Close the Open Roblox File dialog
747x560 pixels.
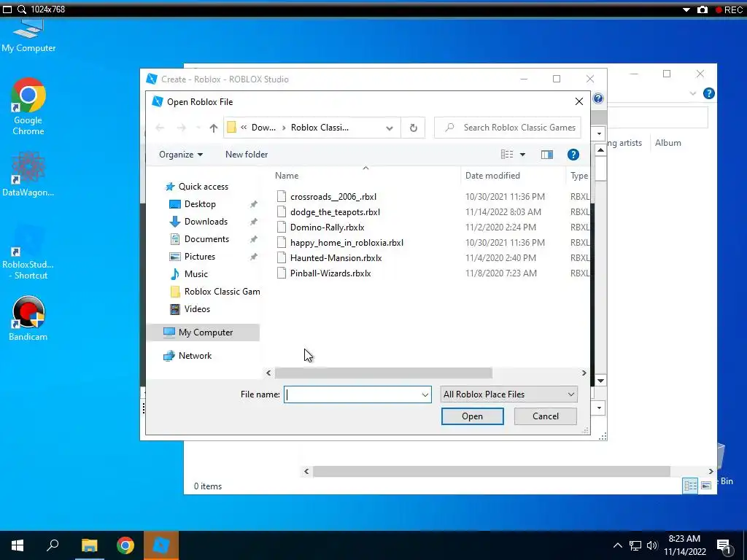pos(578,101)
